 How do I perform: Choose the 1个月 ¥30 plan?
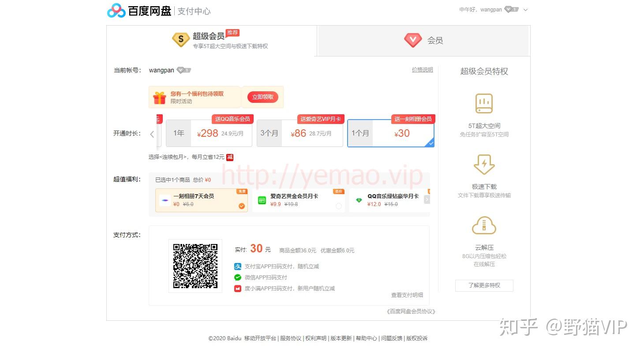[x=391, y=133]
